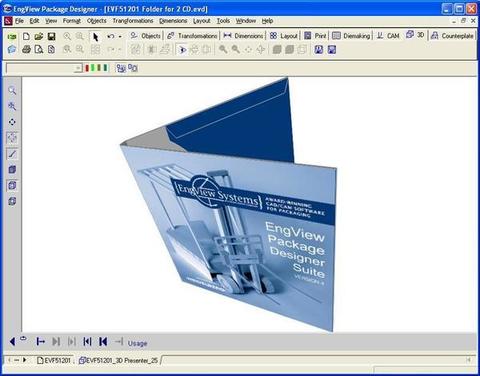Screen dimensions: 480x376
Task: Toggle the rotate view mode in sidebar
Action: 12,138
